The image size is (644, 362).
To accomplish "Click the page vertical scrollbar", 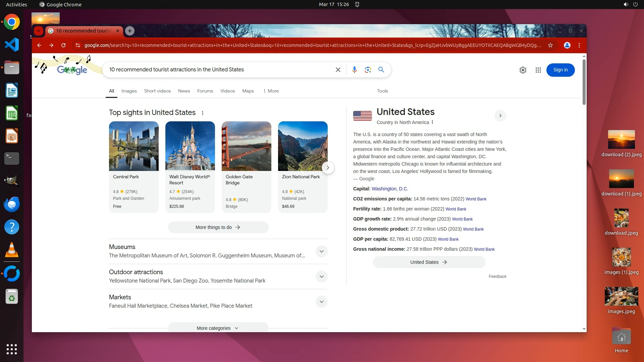I will [584, 82].
